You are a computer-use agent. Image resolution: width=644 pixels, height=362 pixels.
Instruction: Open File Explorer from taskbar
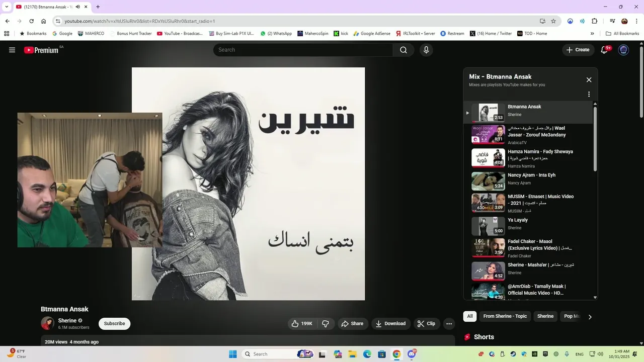point(352,354)
